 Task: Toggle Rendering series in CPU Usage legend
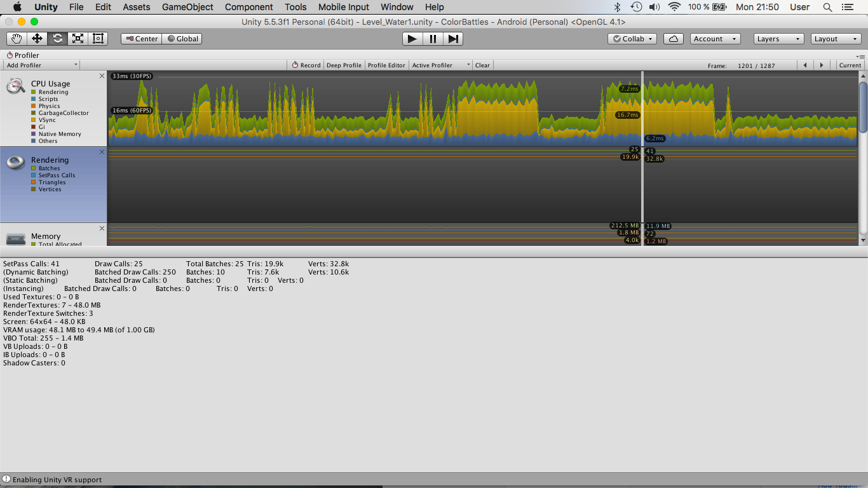point(50,92)
